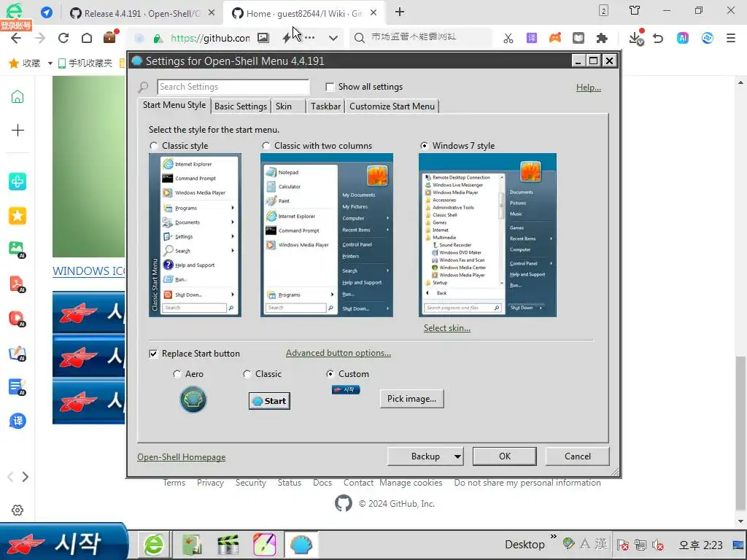Go to the browser home page icon
The image size is (747, 560).
coord(86,38)
